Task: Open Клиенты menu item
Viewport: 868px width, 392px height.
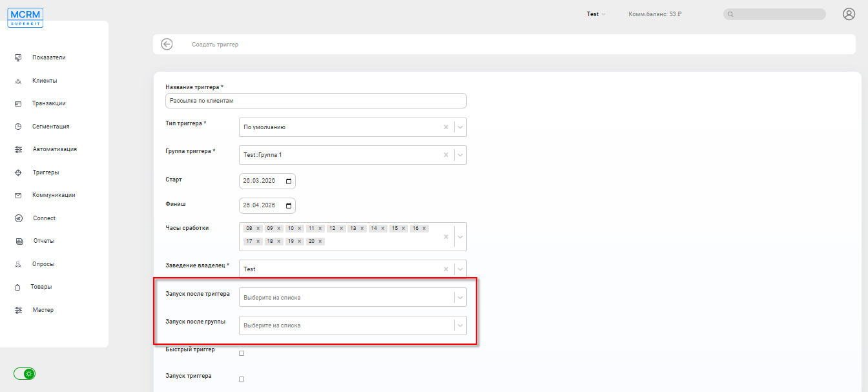Action: tap(45, 81)
